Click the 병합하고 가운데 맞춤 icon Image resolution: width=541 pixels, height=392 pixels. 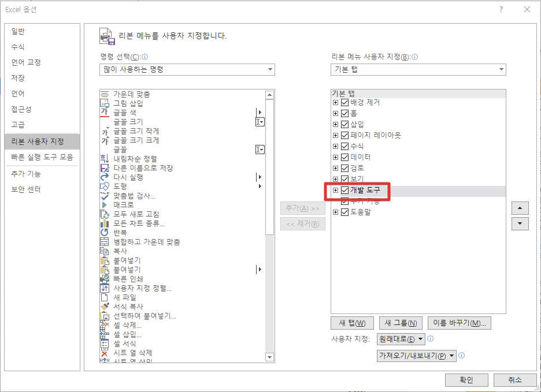105,242
